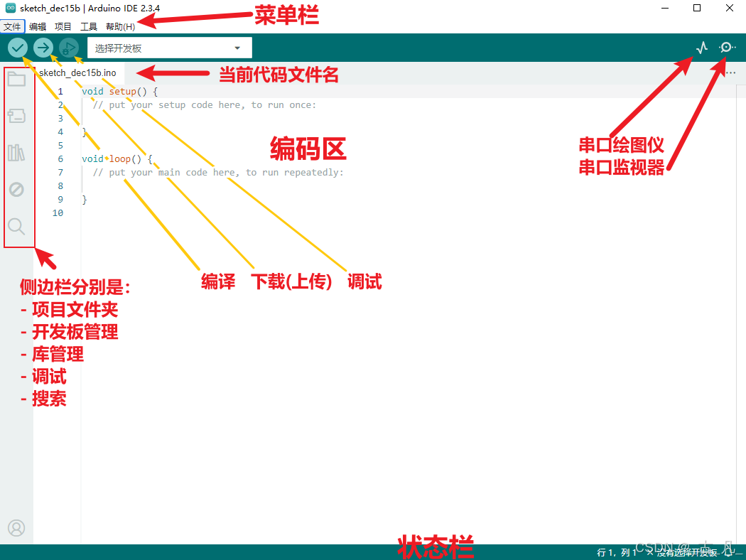Click the closing brace on line 9
Viewport: 746px width, 560px height.
pos(85,200)
